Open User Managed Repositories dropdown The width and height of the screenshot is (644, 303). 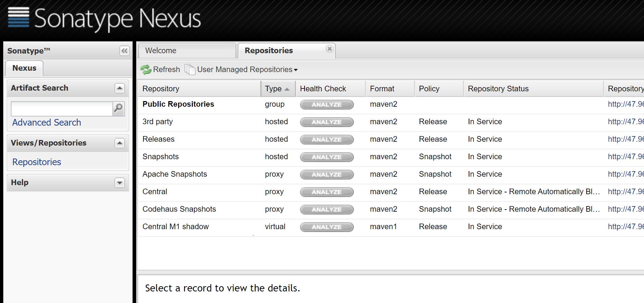pyautogui.click(x=241, y=70)
